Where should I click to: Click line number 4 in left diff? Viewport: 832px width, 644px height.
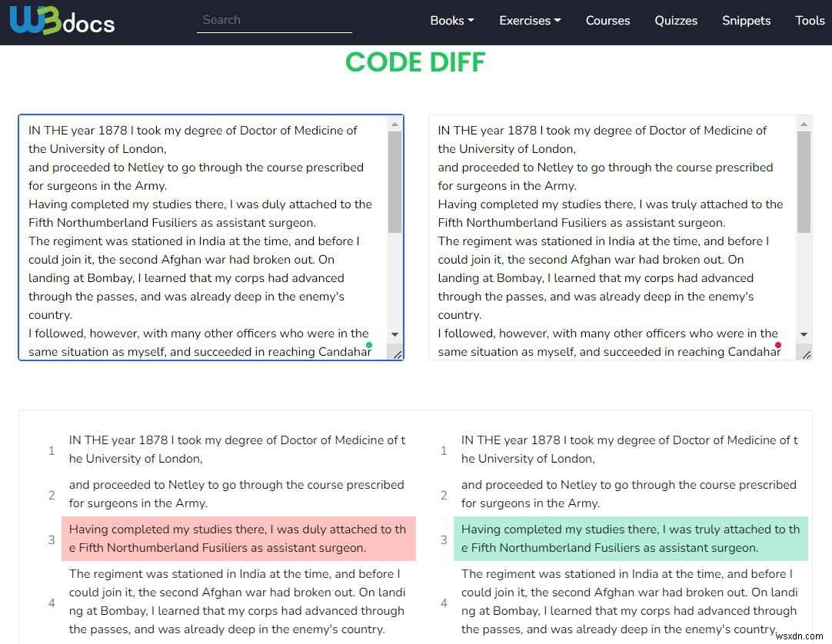[x=52, y=603]
